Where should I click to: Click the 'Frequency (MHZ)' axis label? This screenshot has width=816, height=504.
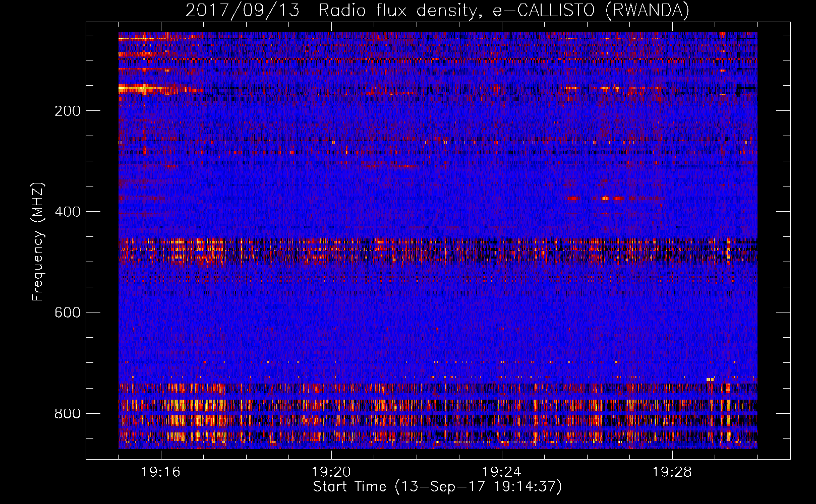[x=38, y=242]
